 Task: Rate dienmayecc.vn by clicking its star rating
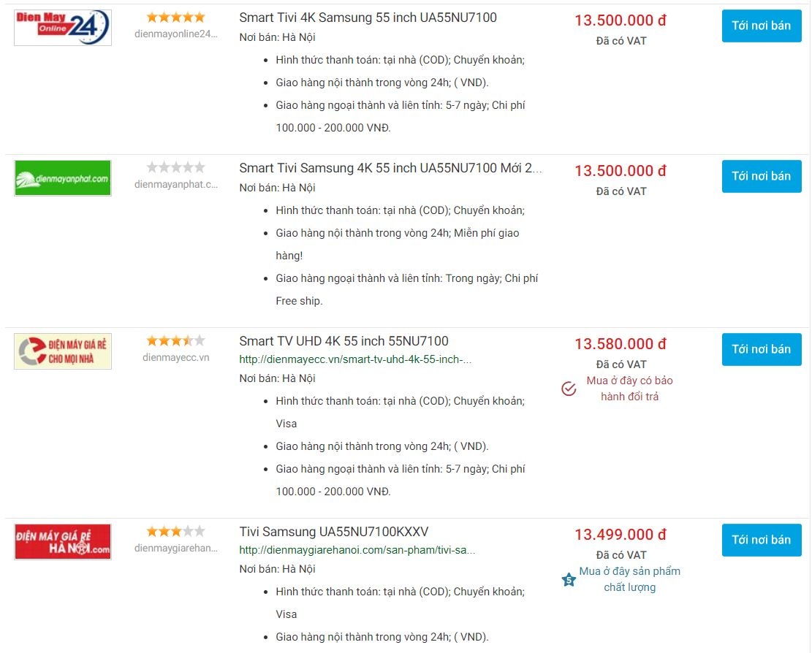pyautogui.click(x=175, y=339)
